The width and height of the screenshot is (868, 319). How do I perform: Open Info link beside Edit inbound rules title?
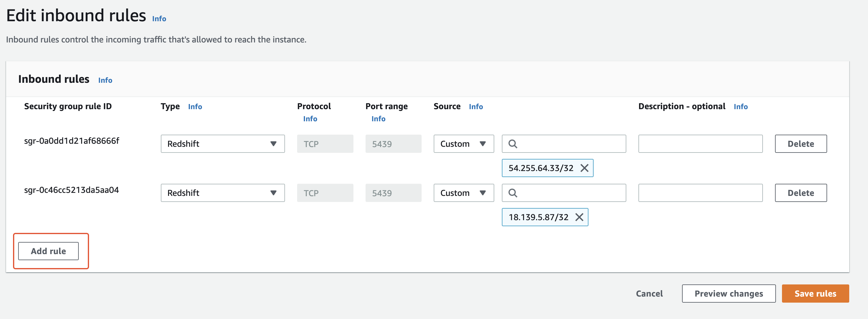(x=159, y=19)
